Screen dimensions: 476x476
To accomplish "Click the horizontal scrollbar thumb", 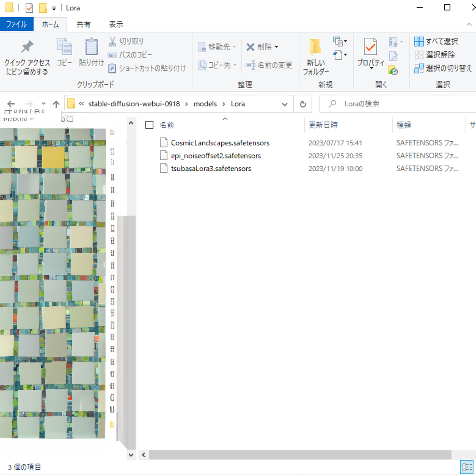I will click(x=300, y=455).
